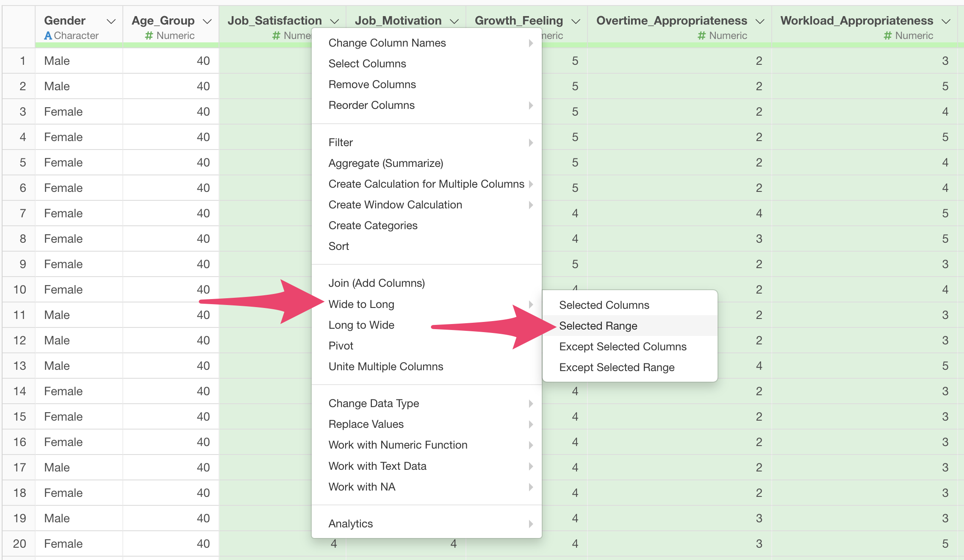Expand the Change Column Names submenu arrow

pos(530,43)
